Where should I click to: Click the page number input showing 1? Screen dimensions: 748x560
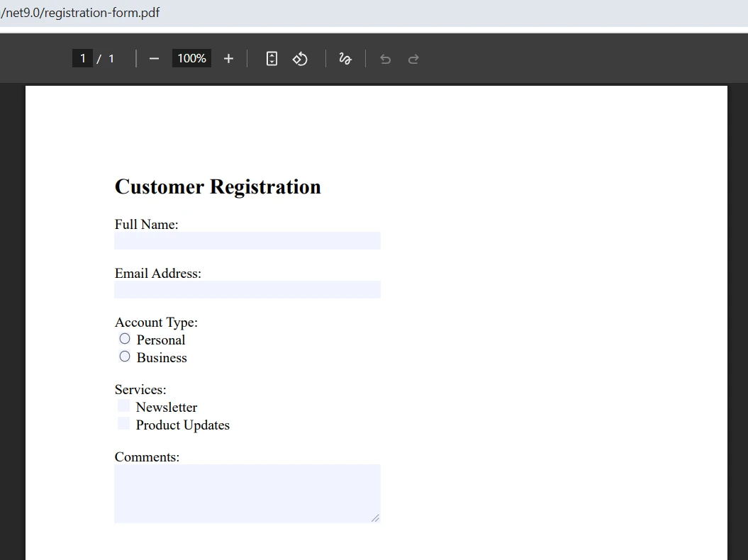click(82, 58)
